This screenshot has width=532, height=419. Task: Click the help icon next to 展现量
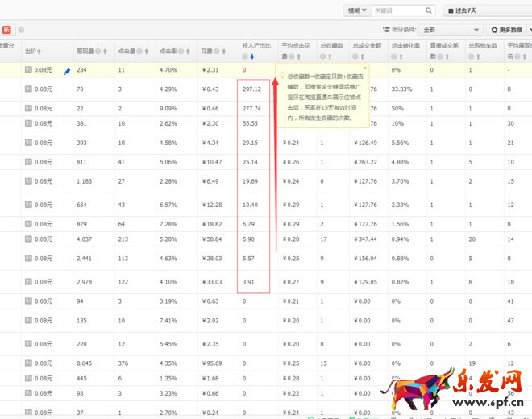98,51
